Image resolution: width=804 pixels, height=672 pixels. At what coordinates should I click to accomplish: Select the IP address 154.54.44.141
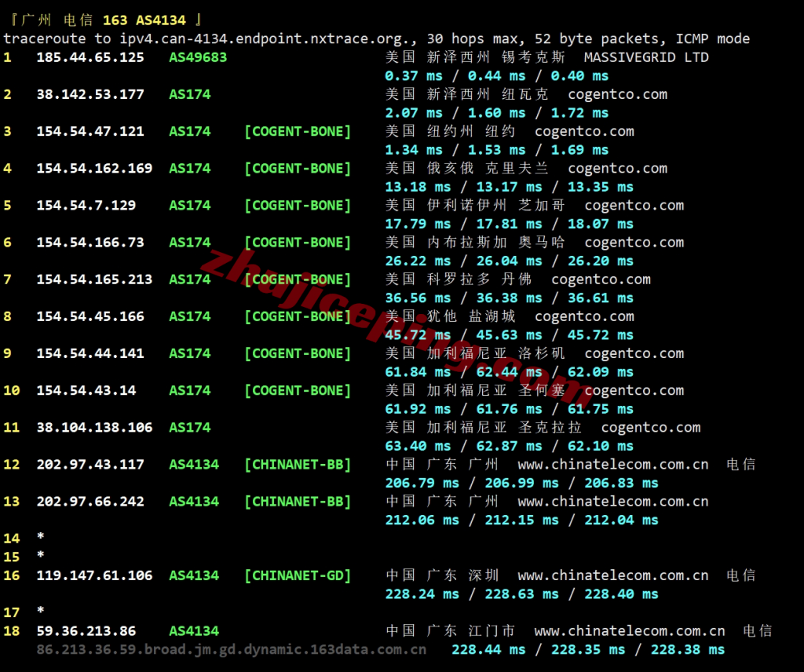(90, 353)
